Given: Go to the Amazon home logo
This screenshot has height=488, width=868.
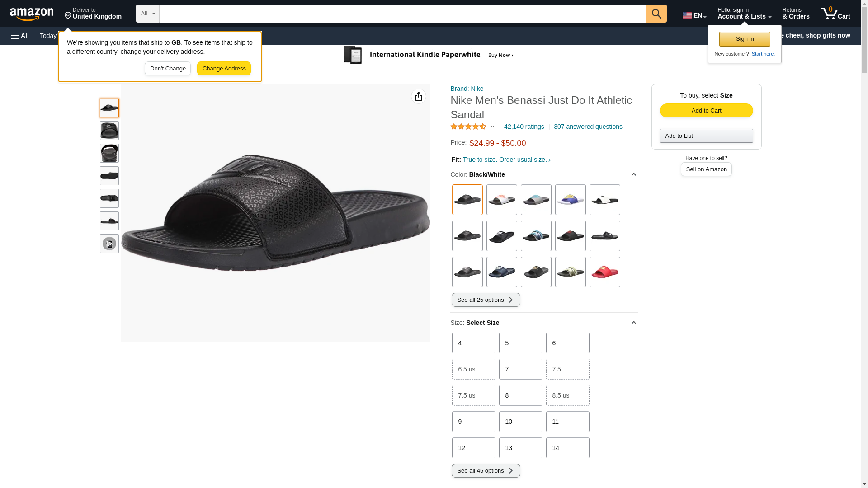Looking at the screenshot, I should point(32,14).
